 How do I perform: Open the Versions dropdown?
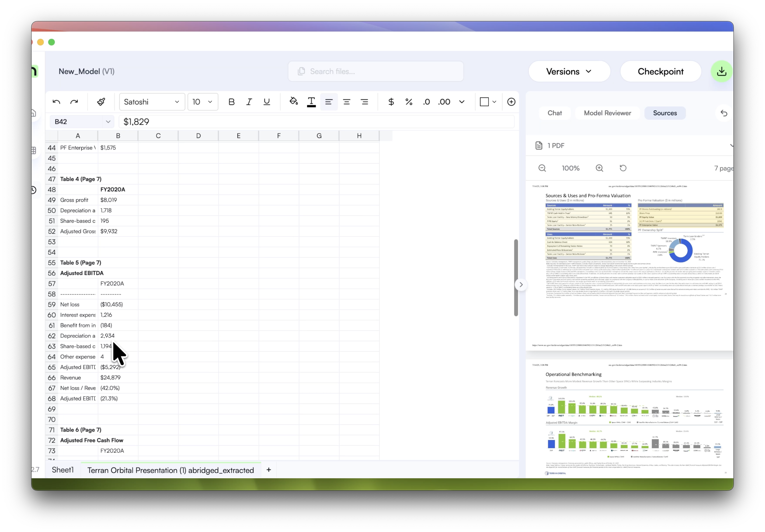coord(569,72)
